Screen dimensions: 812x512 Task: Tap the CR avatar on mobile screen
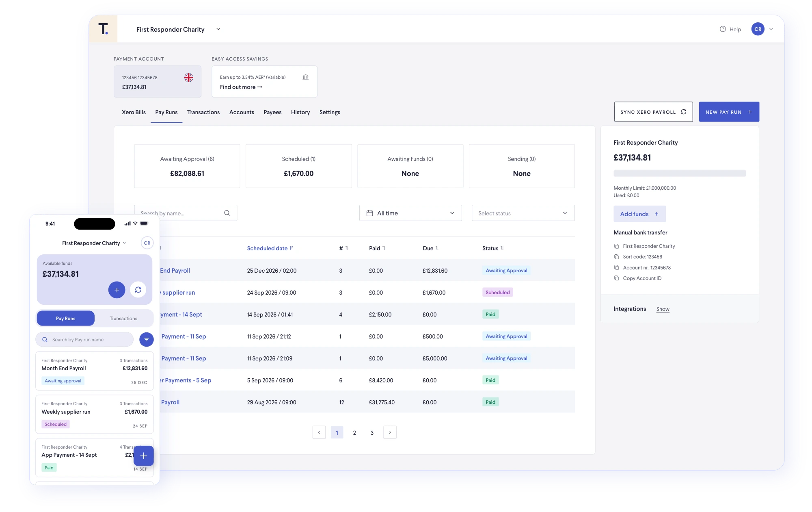click(x=147, y=243)
